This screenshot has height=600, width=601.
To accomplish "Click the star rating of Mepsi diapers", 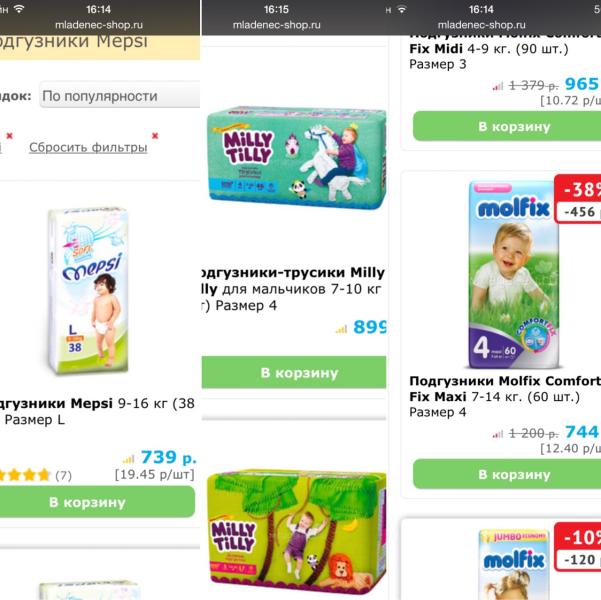I will [25, 475].
